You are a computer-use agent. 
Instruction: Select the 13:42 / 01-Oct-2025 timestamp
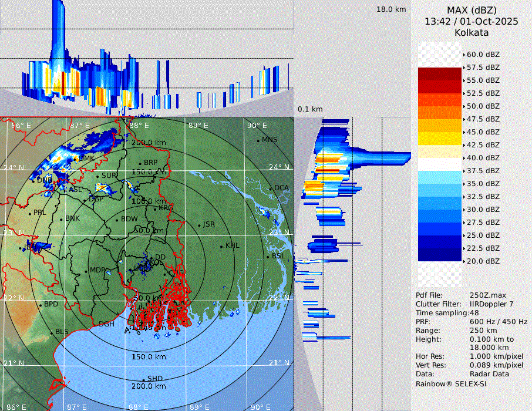471,21
